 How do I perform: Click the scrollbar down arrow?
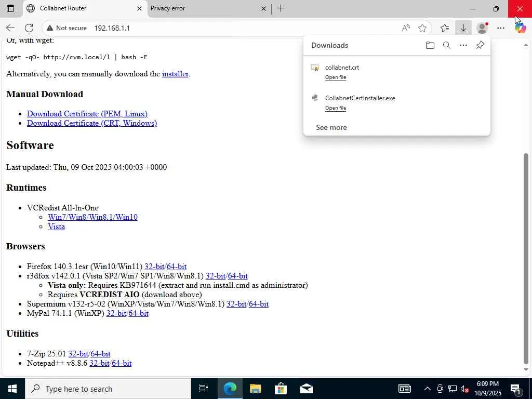(x=526, y=370)
